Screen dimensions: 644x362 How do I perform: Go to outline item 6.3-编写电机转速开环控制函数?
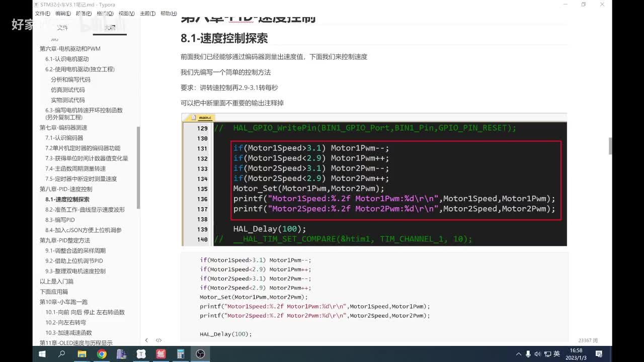(84, 113)
